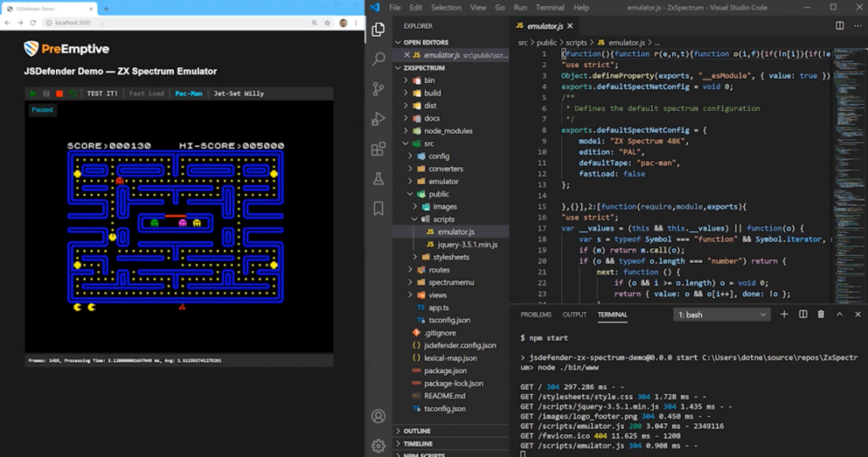The width and height of the screenshot is (868, 457).
Task: Open the Search view in activity bar
Action: 378,59
